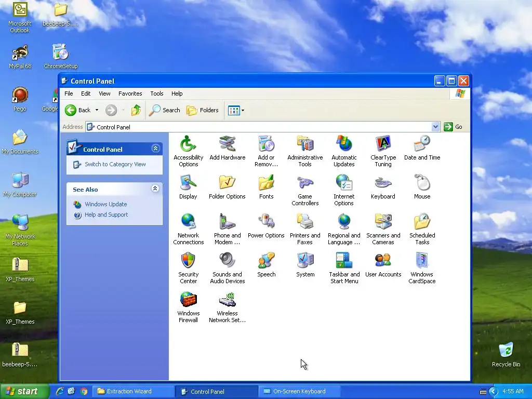Open Phone and Modem options icon
The width and height of the screenshot is (532, 399).
click(228, 229)
